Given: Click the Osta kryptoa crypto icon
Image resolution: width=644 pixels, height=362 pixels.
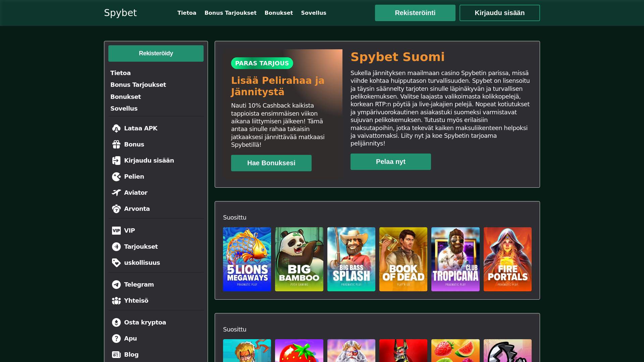Looking at the screenshot, I should tap(116, 322).
